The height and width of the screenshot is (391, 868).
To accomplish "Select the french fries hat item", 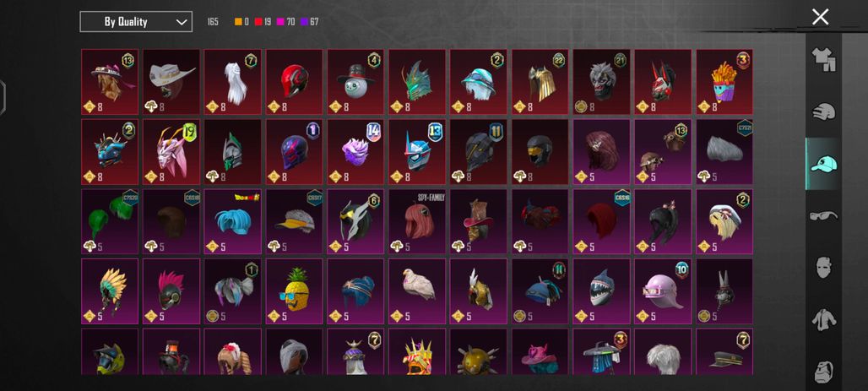I will [724, 82].
